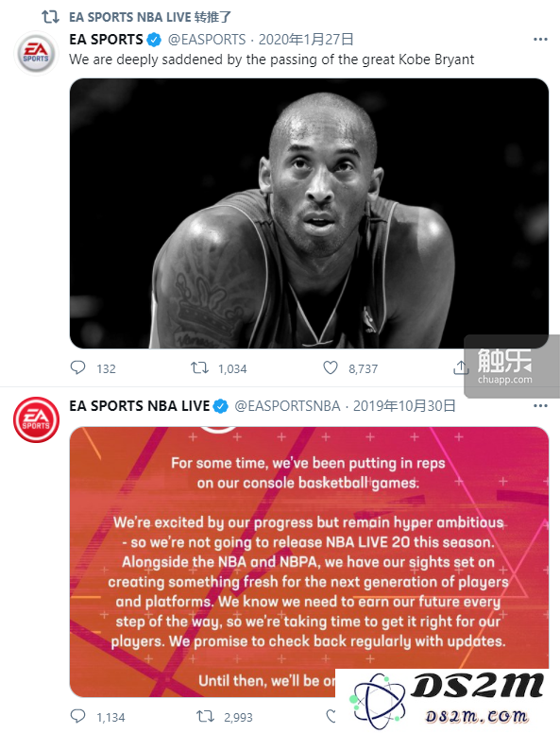Retweet the NBA LIVE tweet with 2,993 retweets
Screen dimensions: 560x733
pyautogui.click(x=205, y=716)
